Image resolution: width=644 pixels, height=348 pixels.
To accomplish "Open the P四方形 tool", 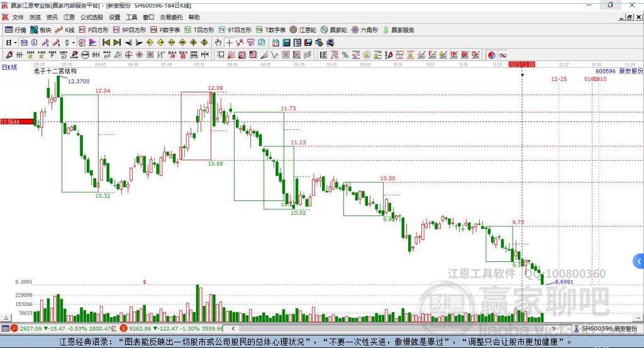I will [x=94, y=30].
